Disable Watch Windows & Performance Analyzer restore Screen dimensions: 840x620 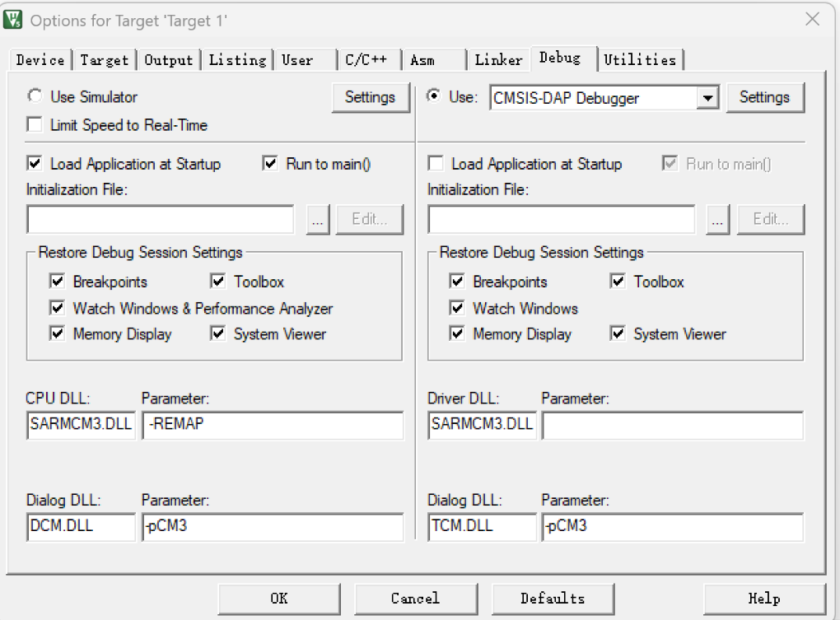(x=57, y=308)
